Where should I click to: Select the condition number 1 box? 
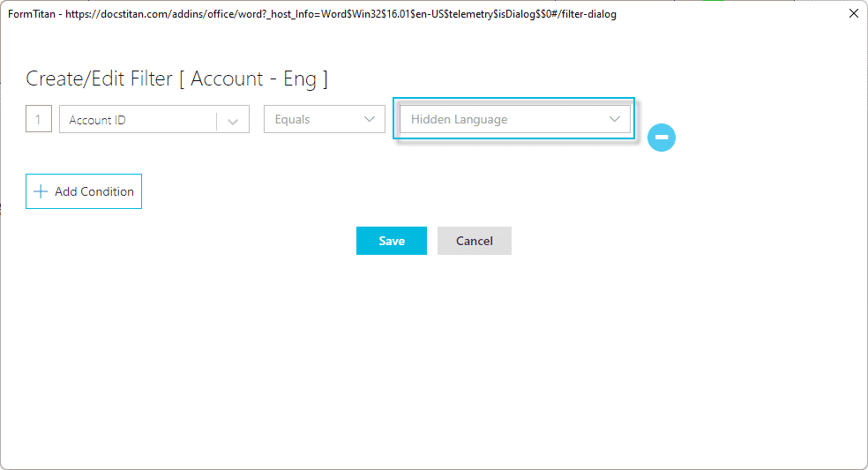(38, 119)
